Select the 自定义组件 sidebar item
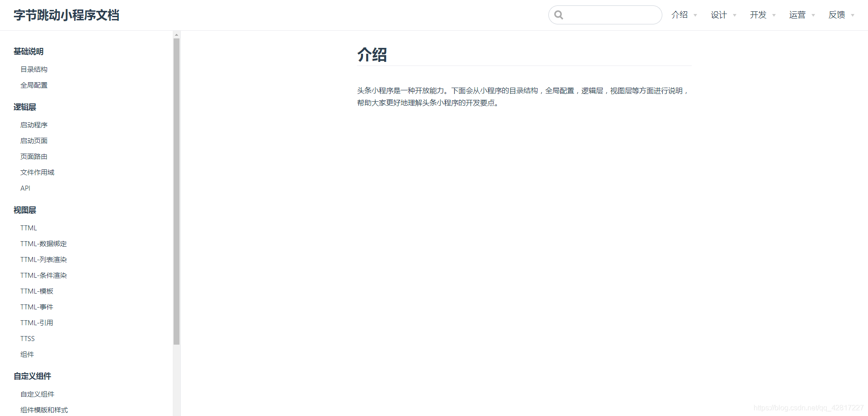The width and height of the screenshot is (868, 416). pos(37,394)
